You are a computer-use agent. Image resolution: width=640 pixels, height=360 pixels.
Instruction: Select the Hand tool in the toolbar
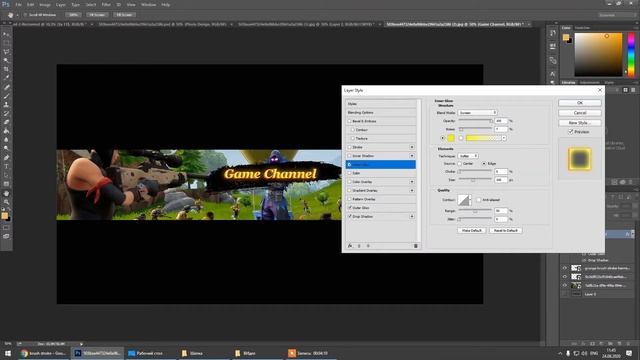tap(6, 193)
